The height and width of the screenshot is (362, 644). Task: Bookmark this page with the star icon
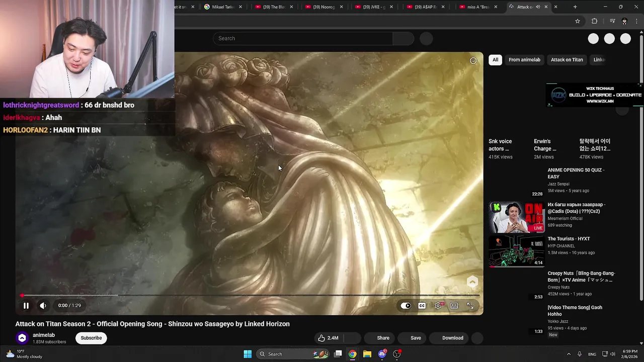coord(578,21)
